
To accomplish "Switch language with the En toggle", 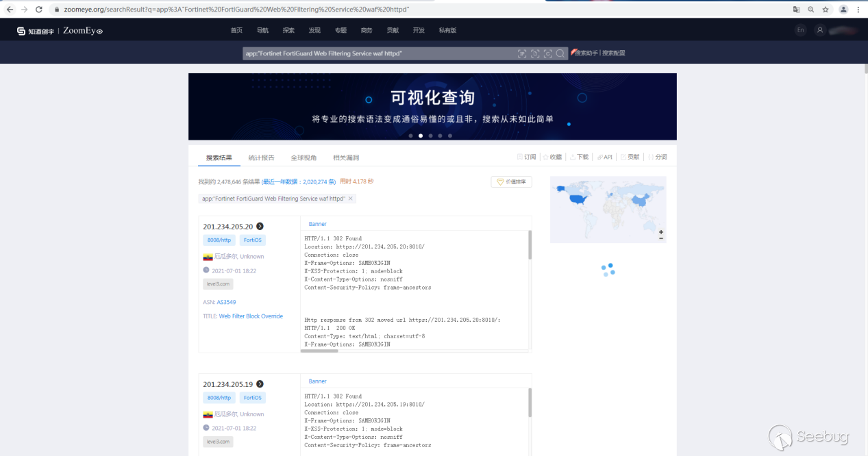I will (x=800, y=30).
